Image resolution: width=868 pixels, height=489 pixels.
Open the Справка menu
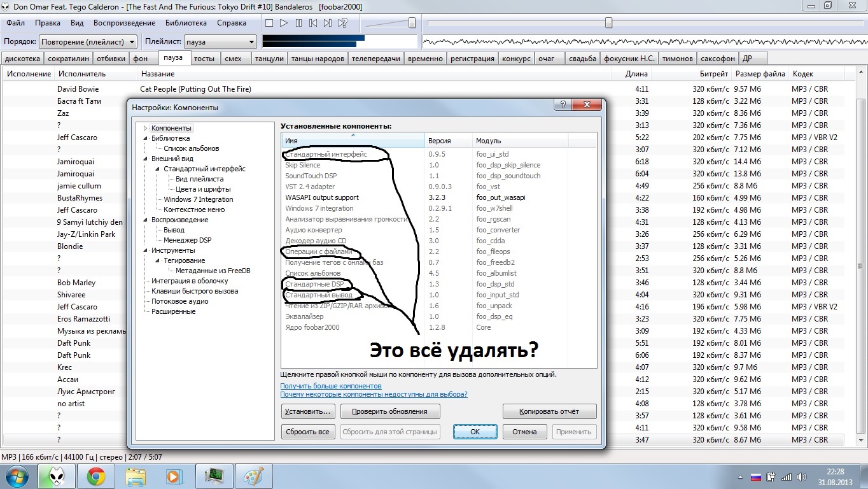click(232, 23)
